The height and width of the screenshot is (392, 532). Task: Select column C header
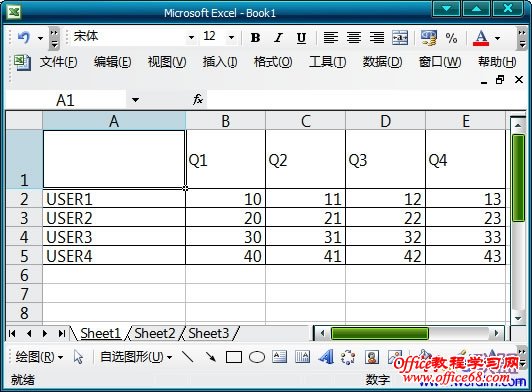point(305,121)
